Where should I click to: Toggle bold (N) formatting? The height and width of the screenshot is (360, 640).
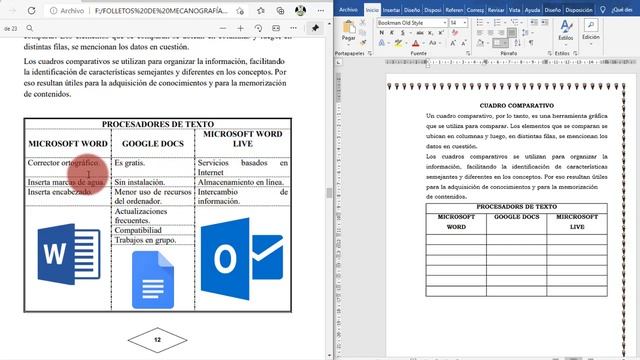coord(381,33)
